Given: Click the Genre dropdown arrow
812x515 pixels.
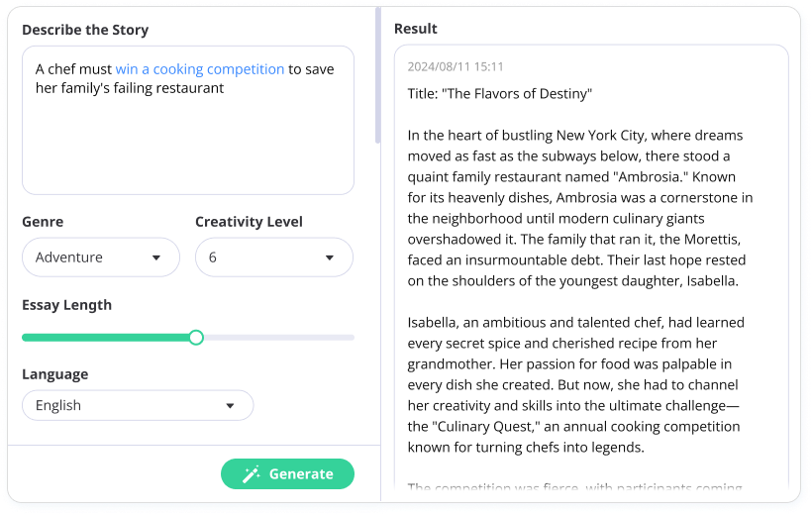Looking at the screenshot, I should (156, 257).
